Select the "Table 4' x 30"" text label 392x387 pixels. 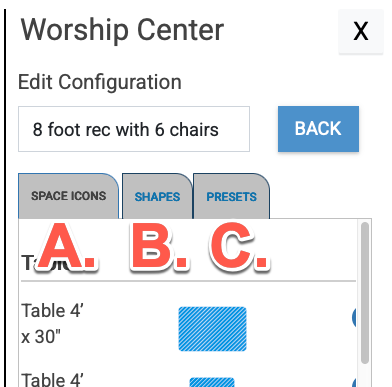52,323
